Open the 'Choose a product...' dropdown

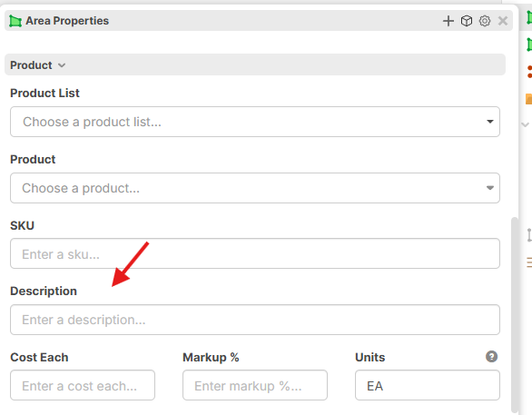255,188
